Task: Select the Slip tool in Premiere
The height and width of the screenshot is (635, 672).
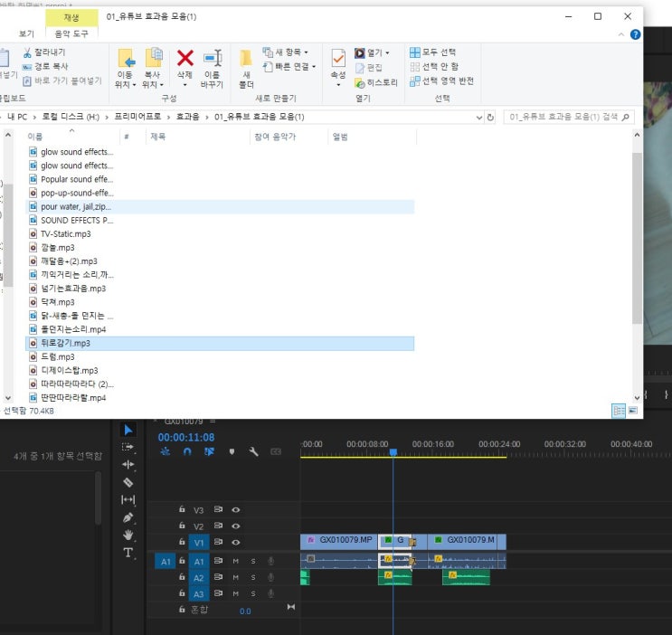Action: coord(128,500)
